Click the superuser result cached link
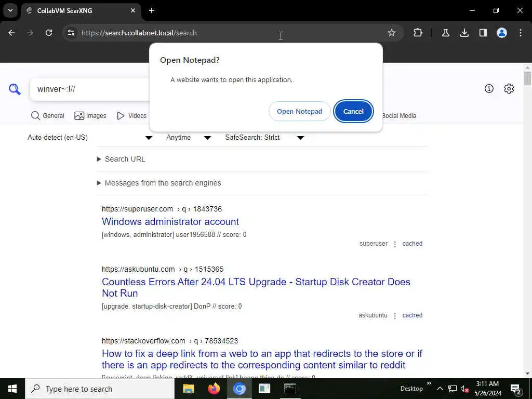 (412, 244)
